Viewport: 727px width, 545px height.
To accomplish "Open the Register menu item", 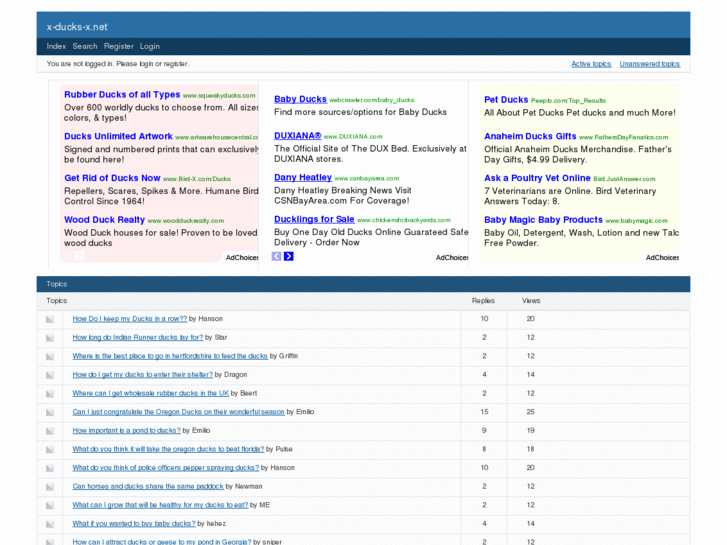I will 119,46.
